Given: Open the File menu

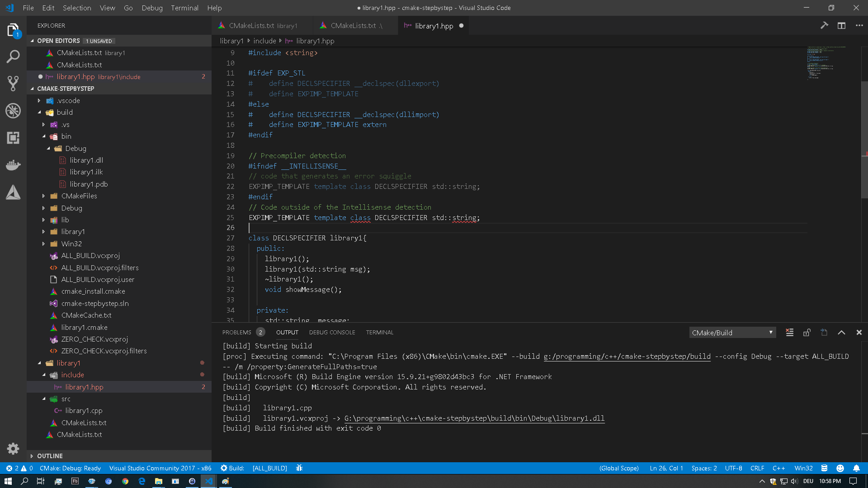Looking at the screenshot, I should (28, 8).
